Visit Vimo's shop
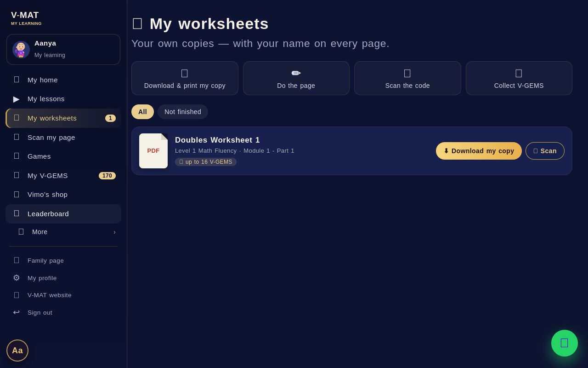This screenshot has height=368, width=588. coord(63,195)
